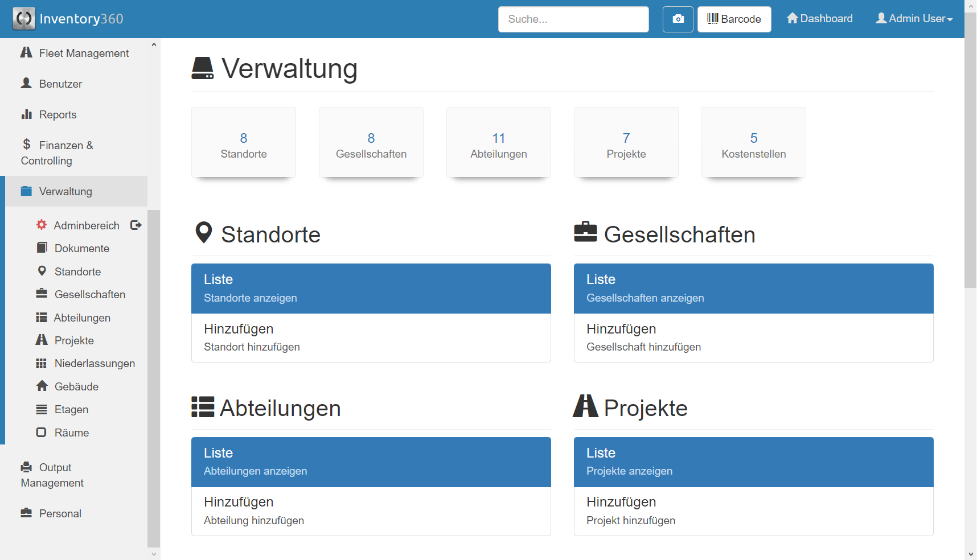Click Standort hinzufügen list item

(x=371, y=337)
